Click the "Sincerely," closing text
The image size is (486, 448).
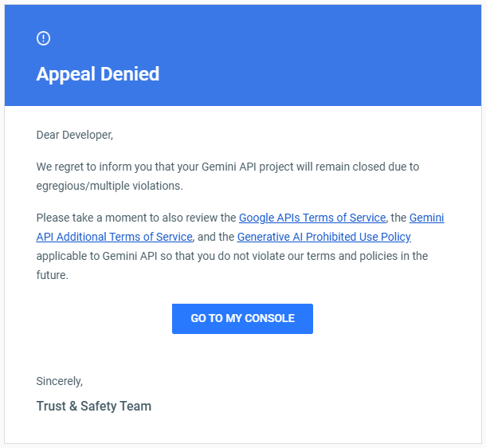pyautogui.click(x=60, y=381)
